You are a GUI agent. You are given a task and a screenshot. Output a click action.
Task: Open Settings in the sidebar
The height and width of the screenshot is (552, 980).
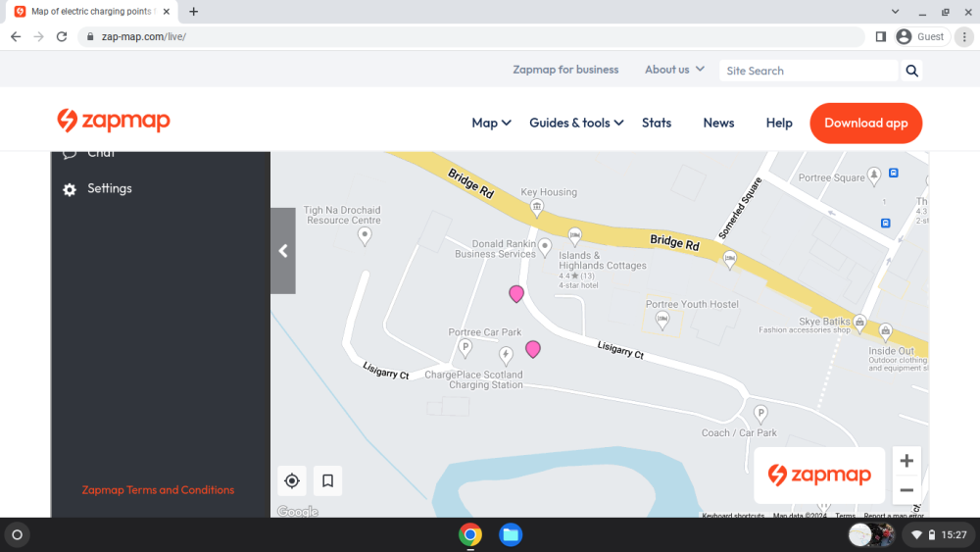[110, 188]
